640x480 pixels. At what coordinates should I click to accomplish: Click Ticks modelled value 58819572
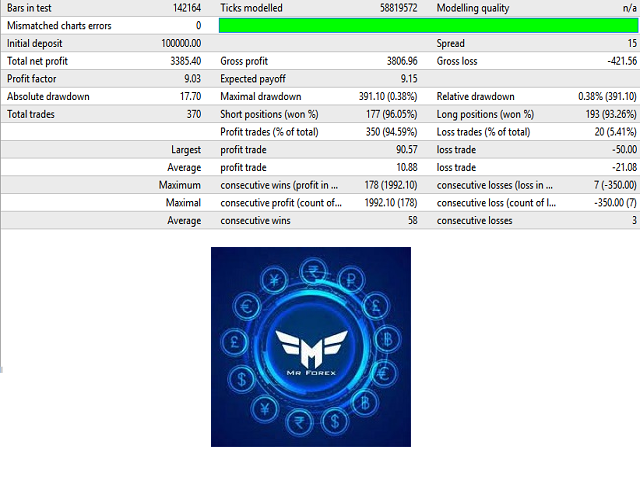point(398,8)
